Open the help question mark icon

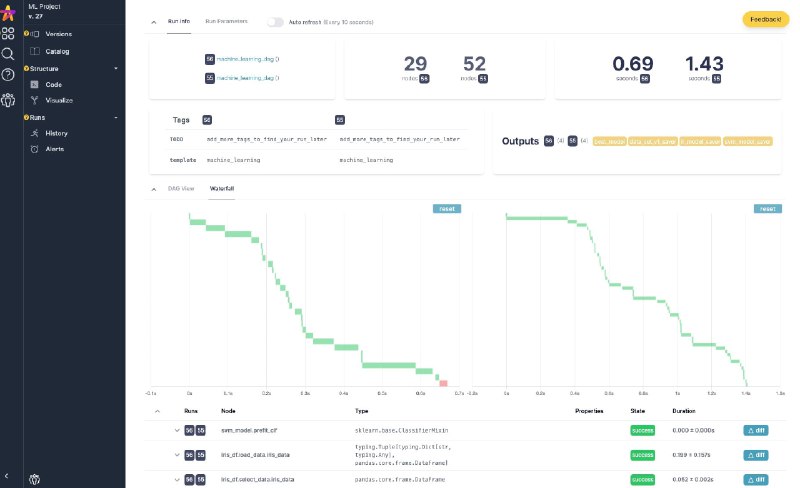[x=8, y=74]
